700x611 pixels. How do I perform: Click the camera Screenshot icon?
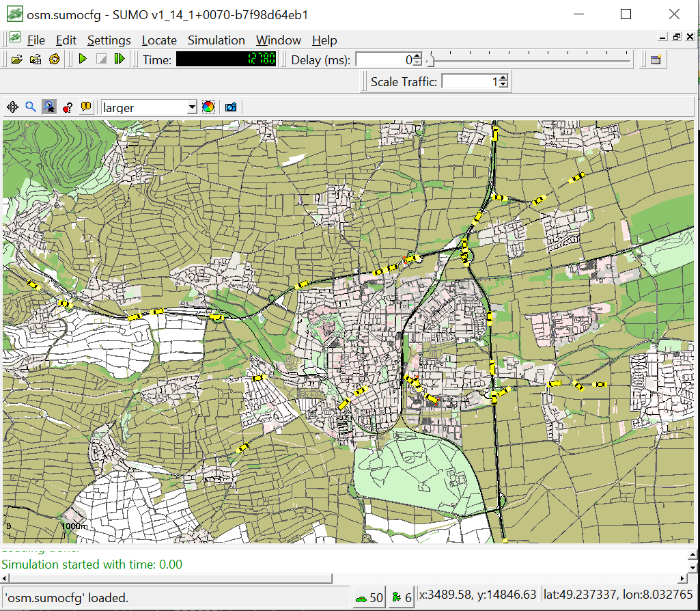[x=232, y=107]
